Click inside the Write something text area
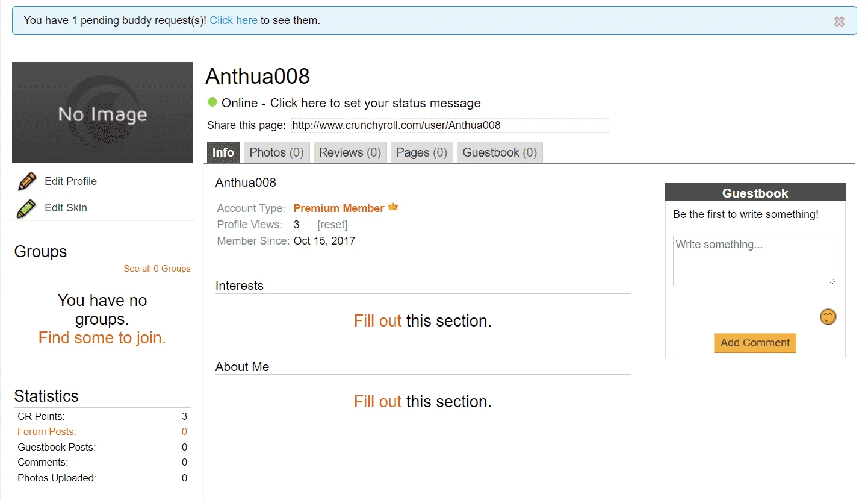 tap(755, 260)
